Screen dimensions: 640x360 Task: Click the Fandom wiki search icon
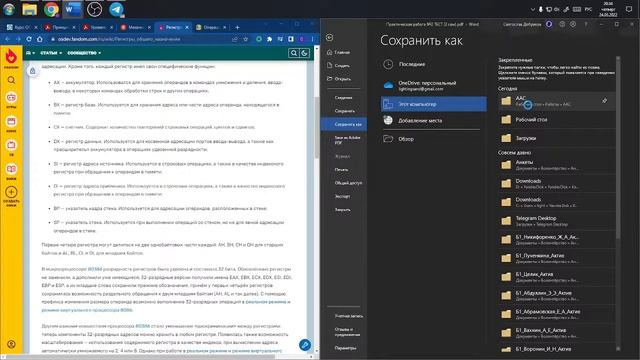coord(293,53)
